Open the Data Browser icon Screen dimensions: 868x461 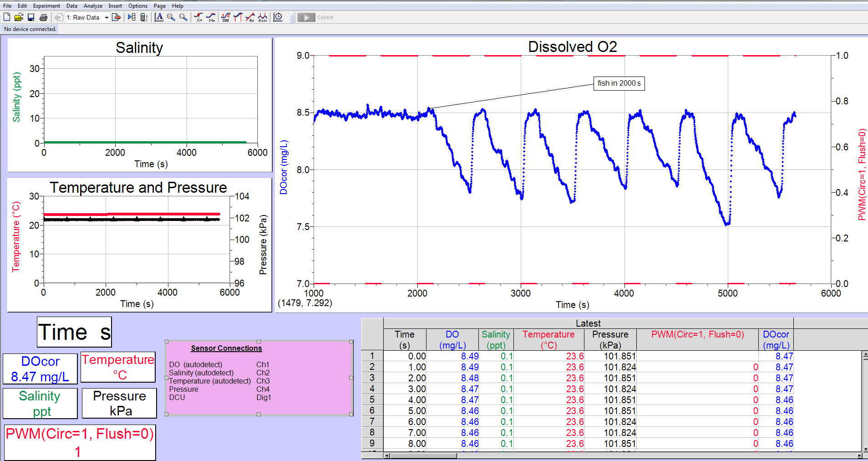132,17
